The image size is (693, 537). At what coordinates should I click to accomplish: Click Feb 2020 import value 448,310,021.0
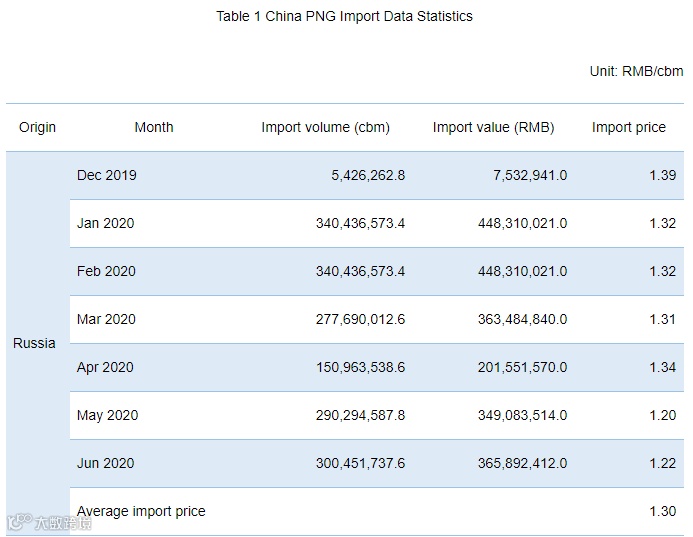click(x=522, y=271)
